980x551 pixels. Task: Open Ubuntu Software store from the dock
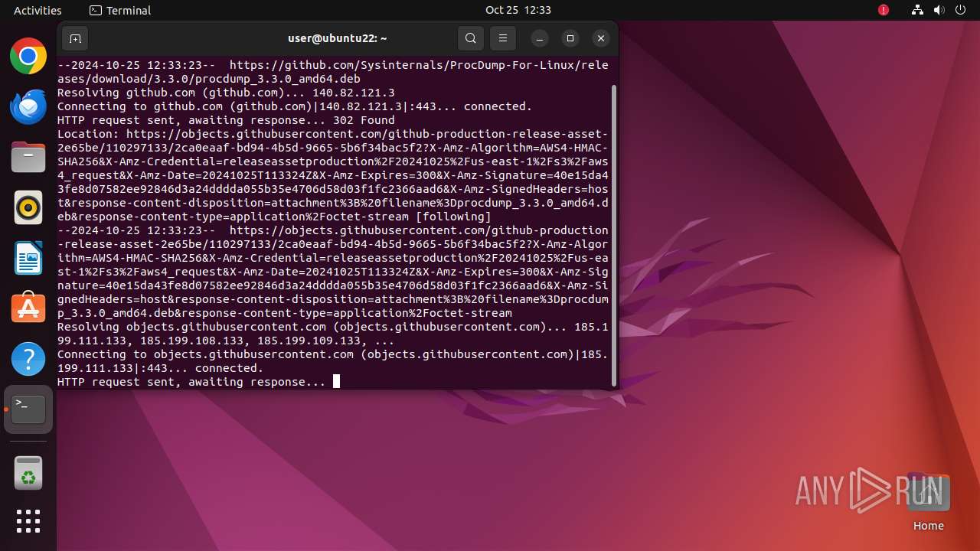click(28, 308)
